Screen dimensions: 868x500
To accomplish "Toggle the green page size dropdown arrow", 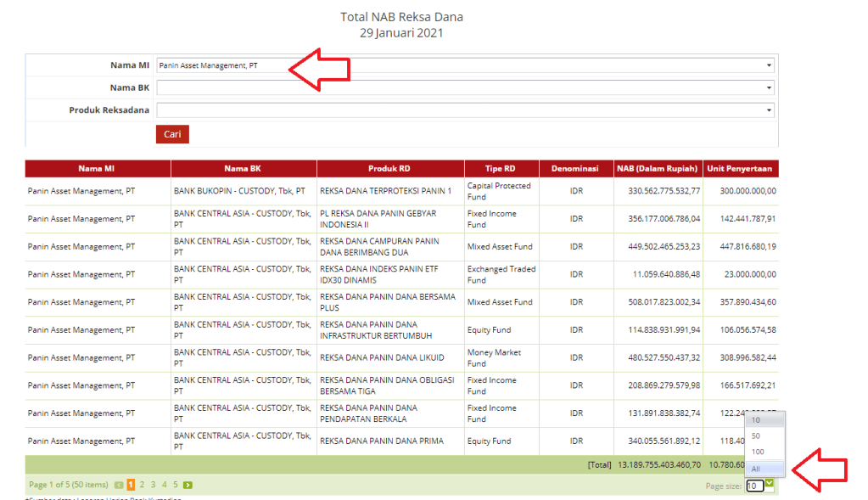I will coord(769,485).
